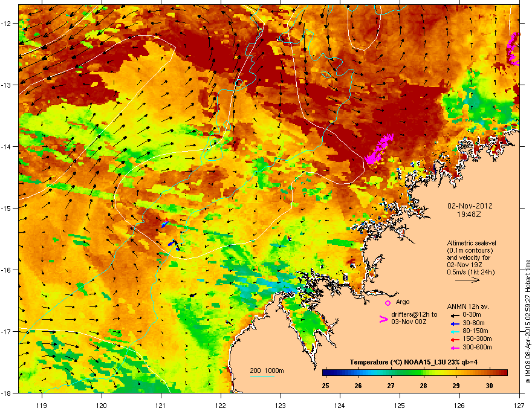The image size is (532, 411).
Task: Click the '30-80m' depth label
Action: (473, 323)
